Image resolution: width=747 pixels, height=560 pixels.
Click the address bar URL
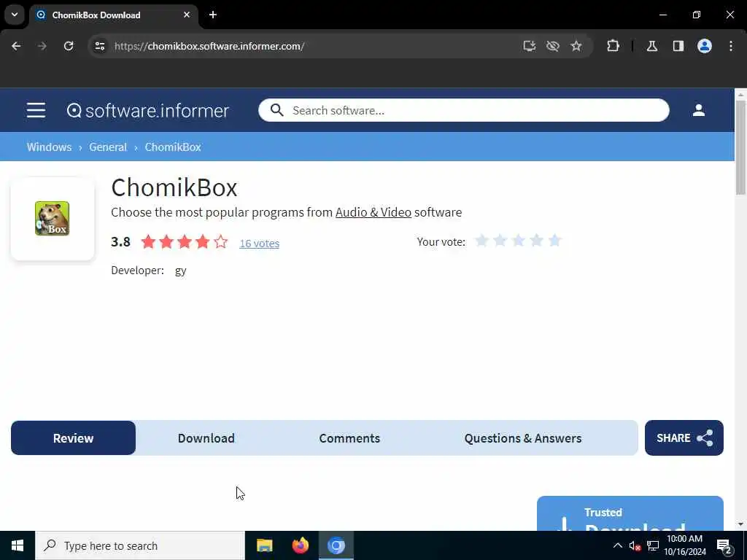click(209, 46)
